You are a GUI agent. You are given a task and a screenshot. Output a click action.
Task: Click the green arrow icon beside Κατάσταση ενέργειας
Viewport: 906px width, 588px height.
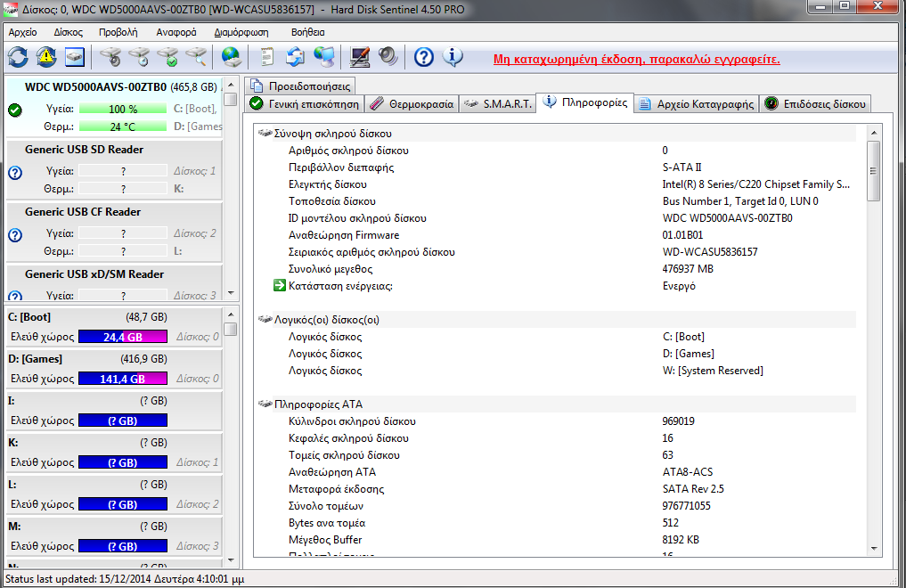coord(280,285)
